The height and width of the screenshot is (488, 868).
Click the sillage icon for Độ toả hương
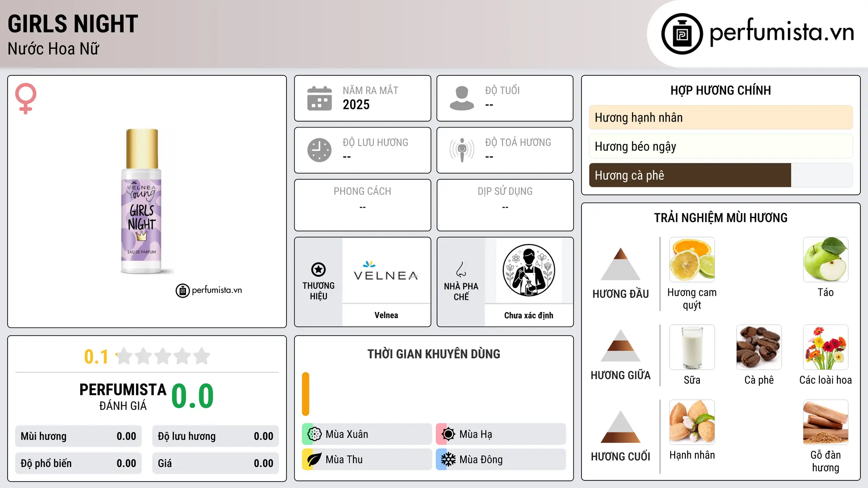pyautogui.click(x=462, y=150)
